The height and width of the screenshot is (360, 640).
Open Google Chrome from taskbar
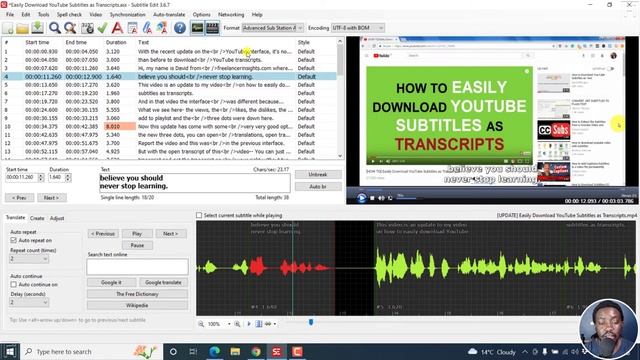point(256,351)
